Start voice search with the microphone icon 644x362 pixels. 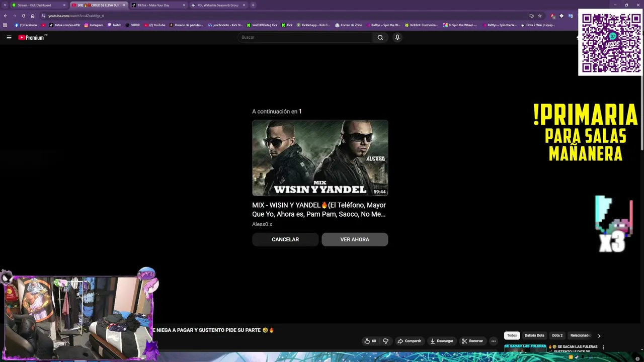click(x=397, y=37)
